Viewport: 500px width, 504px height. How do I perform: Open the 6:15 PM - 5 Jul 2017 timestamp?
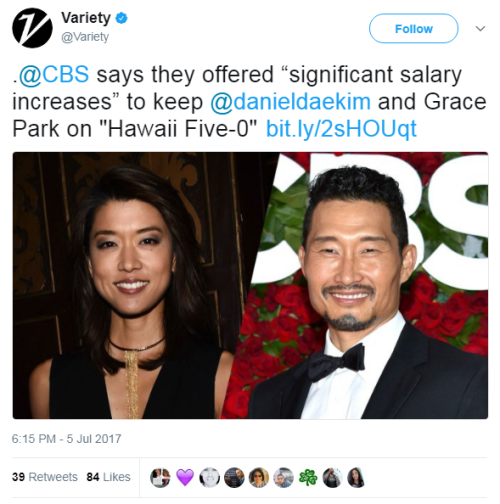pyautogui.click(x=66, y=439)
